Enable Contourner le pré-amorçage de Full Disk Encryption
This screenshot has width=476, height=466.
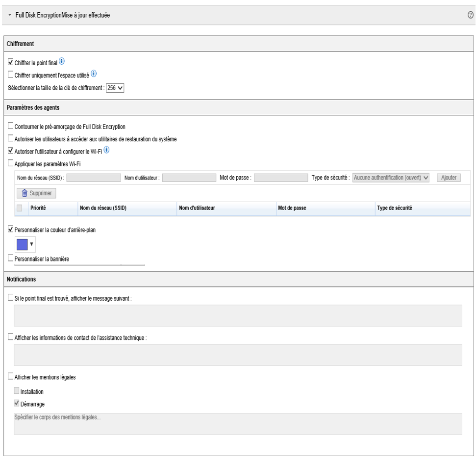tap(11, 127)
